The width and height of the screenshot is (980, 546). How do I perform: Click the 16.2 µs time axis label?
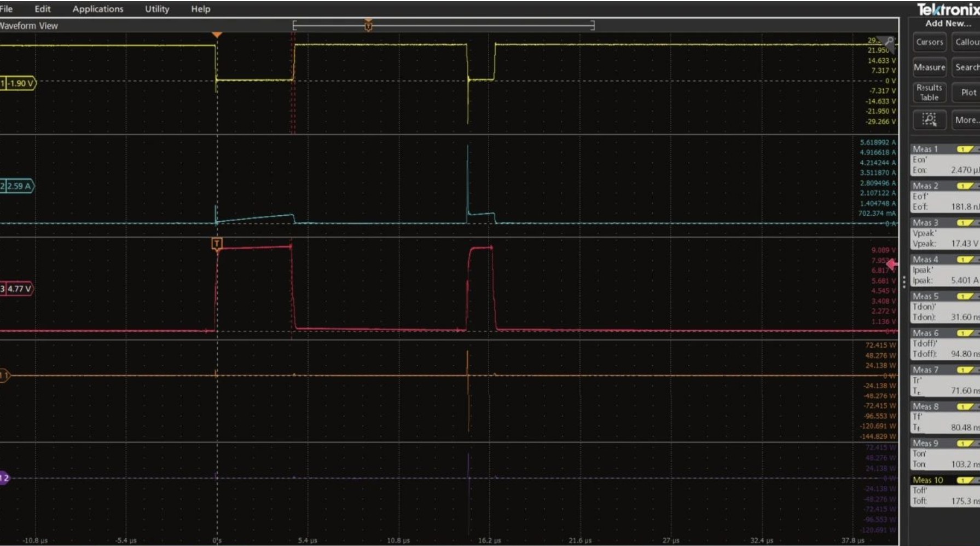(x=489, y=540)
